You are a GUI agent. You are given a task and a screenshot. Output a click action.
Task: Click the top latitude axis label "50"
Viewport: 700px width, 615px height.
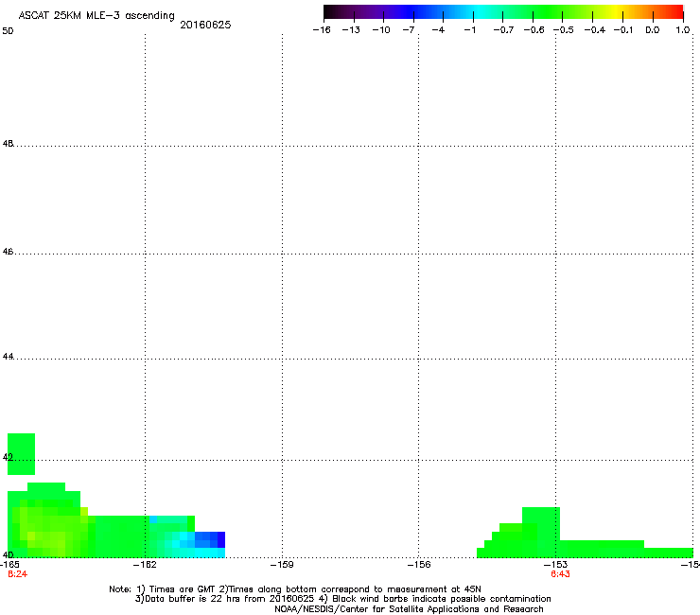point(8,31)
